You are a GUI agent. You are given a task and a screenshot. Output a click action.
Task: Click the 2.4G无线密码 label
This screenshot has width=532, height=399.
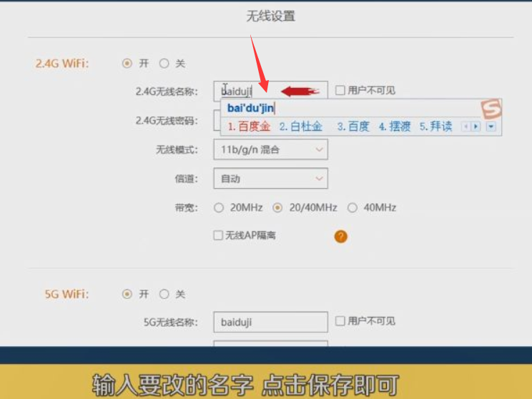[x=167, y=120]
